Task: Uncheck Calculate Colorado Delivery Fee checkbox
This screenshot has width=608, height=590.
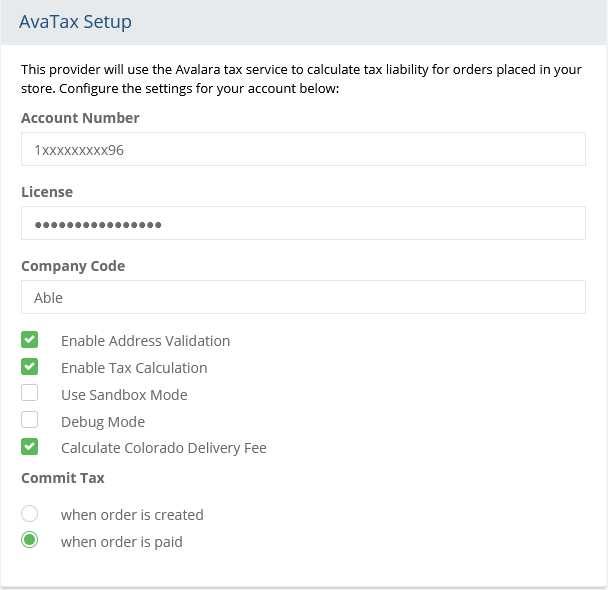Action: [30, 447]
